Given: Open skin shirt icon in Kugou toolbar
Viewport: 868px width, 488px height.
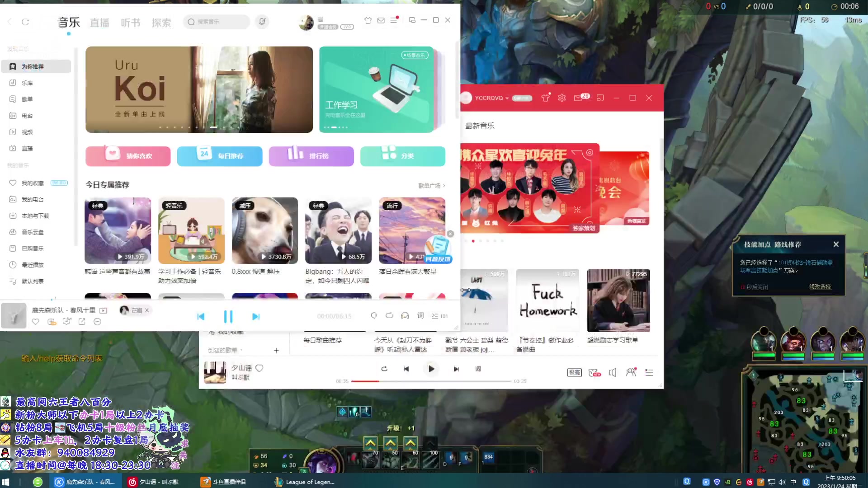Looking at the screenshot, I should point(368,20).
